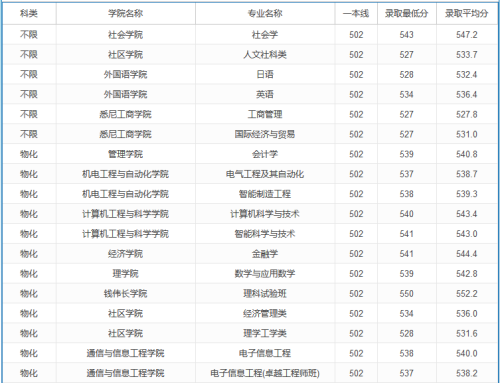The height and width of the screenshot is (383, 500).
Task: Click minimum score 541 in 金融学 row
Action: [x=406, y=254]
